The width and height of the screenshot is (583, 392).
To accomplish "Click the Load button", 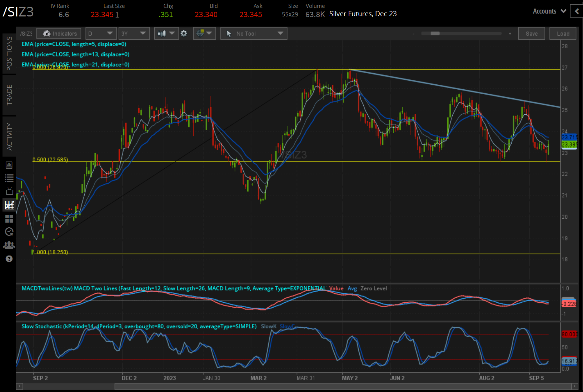I will tap(563, 33).
